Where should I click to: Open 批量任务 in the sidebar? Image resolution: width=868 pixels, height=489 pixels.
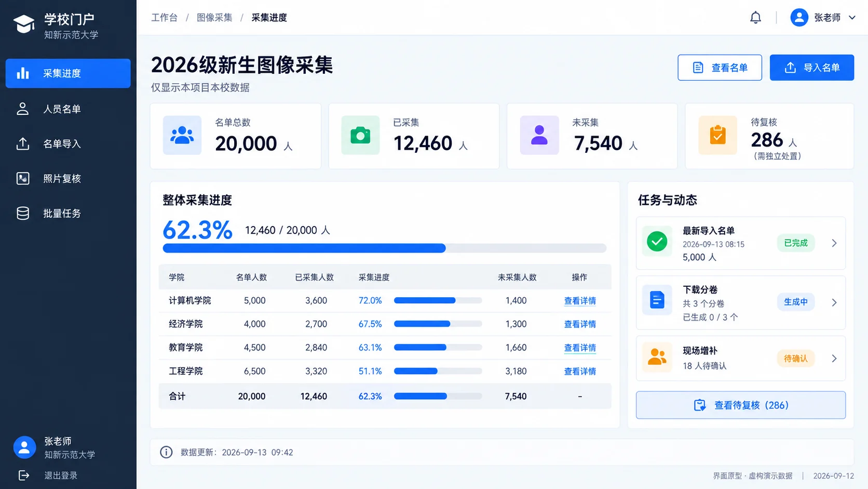(68, 214)
